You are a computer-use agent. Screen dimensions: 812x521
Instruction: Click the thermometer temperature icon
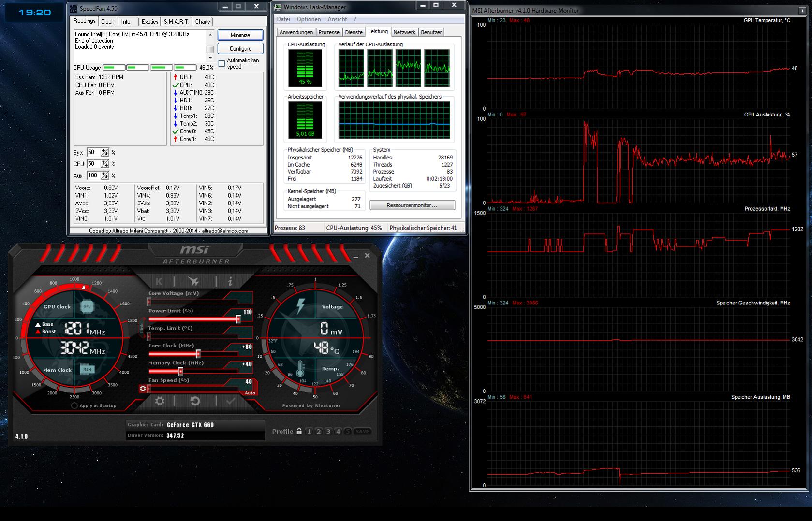(300, 369)
